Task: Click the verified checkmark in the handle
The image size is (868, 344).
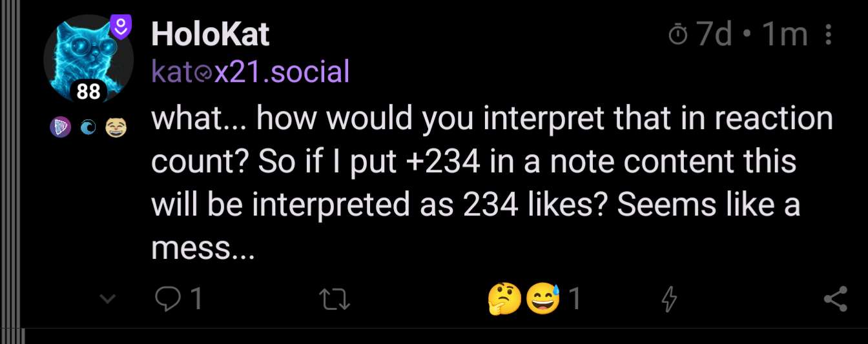Action: [205, 73]
